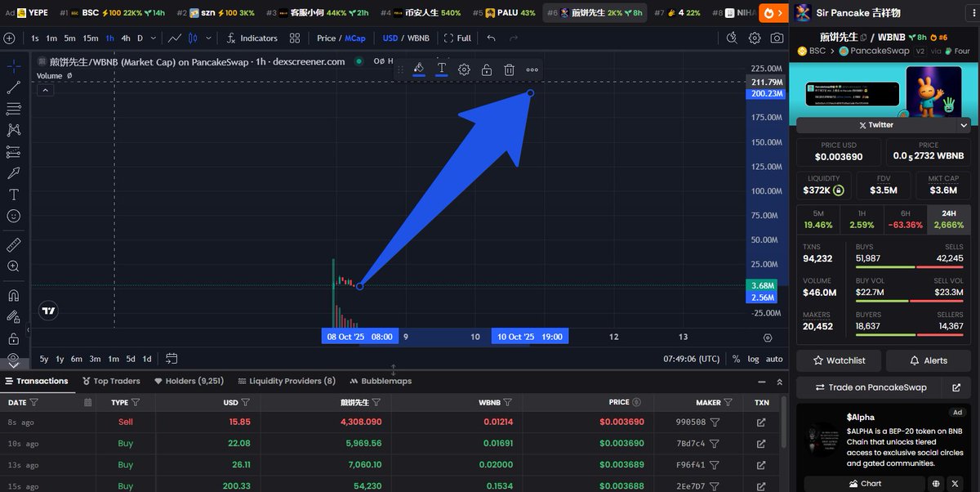The height and width of the screenshot is (492, 980).
Task: Open the Bubblemaps tab
Action: click(x=381, y=381)
